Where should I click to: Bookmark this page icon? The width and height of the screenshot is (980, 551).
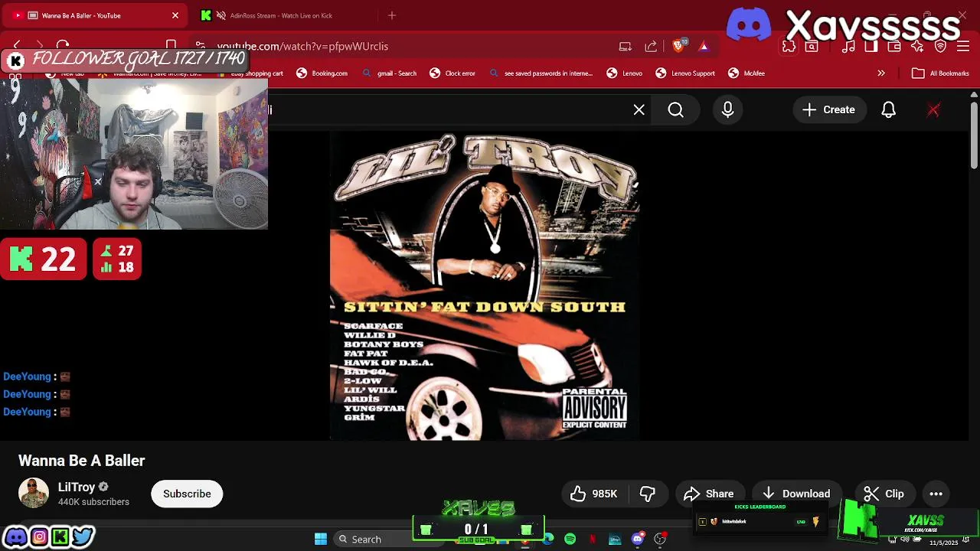[x=171, y=46]
